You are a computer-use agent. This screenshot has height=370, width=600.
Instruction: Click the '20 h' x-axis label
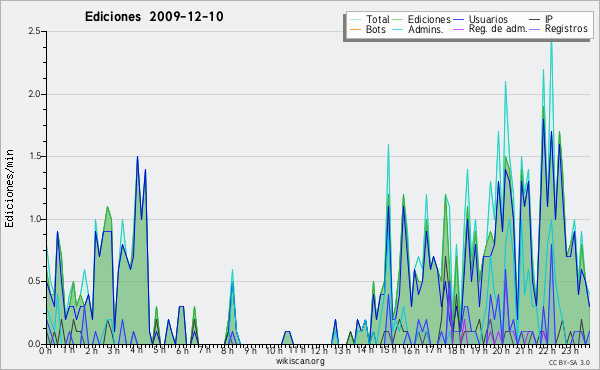tap(501, 351)
